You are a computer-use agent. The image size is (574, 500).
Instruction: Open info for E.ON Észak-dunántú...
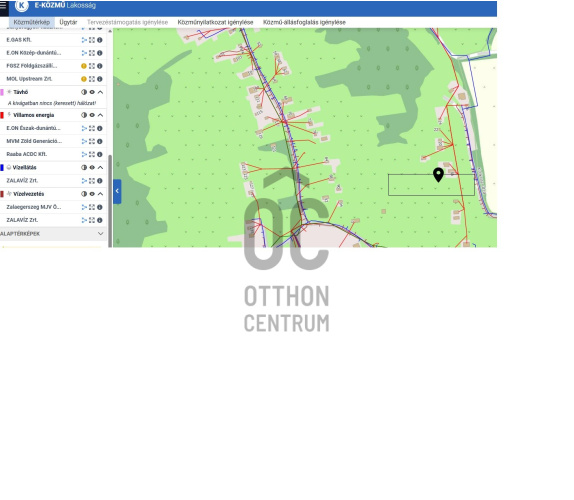click(100, 128)
